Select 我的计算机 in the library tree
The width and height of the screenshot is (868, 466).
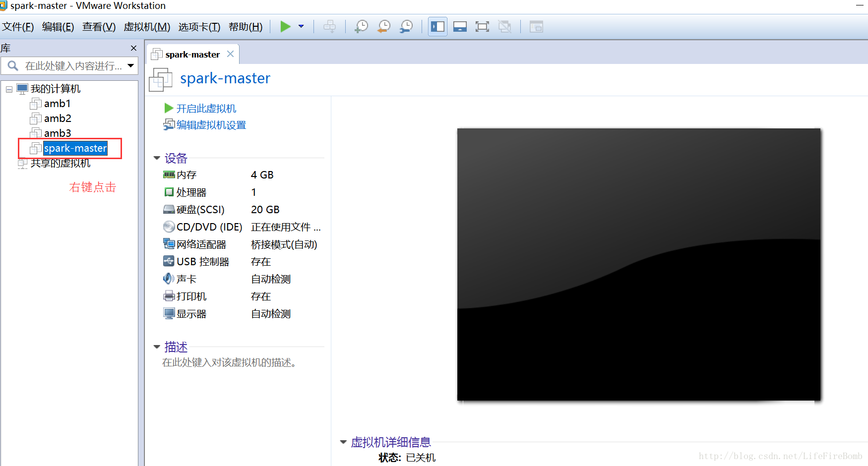pyautogui.click(x=55, y=89)
